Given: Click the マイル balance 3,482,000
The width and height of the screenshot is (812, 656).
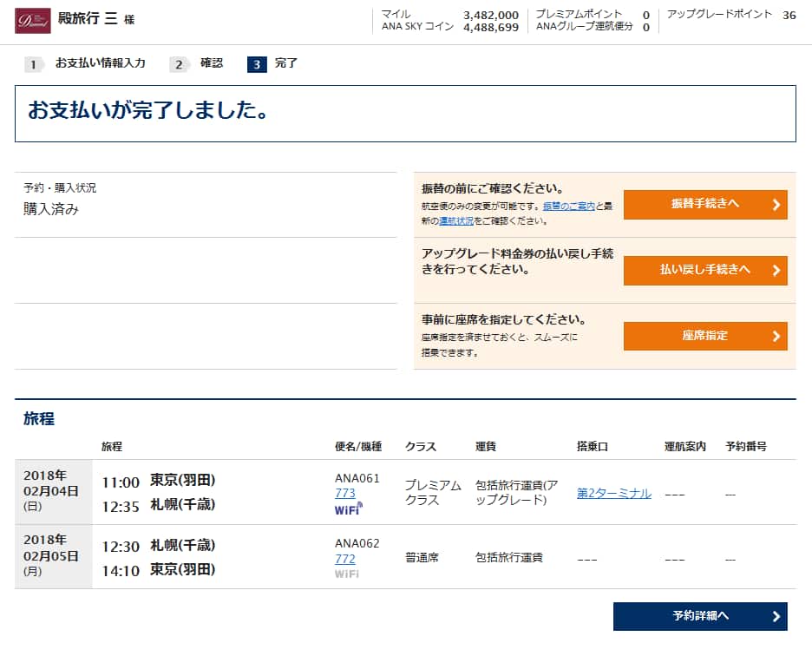Looking at the screenshot, I should (x=491, y=15).
